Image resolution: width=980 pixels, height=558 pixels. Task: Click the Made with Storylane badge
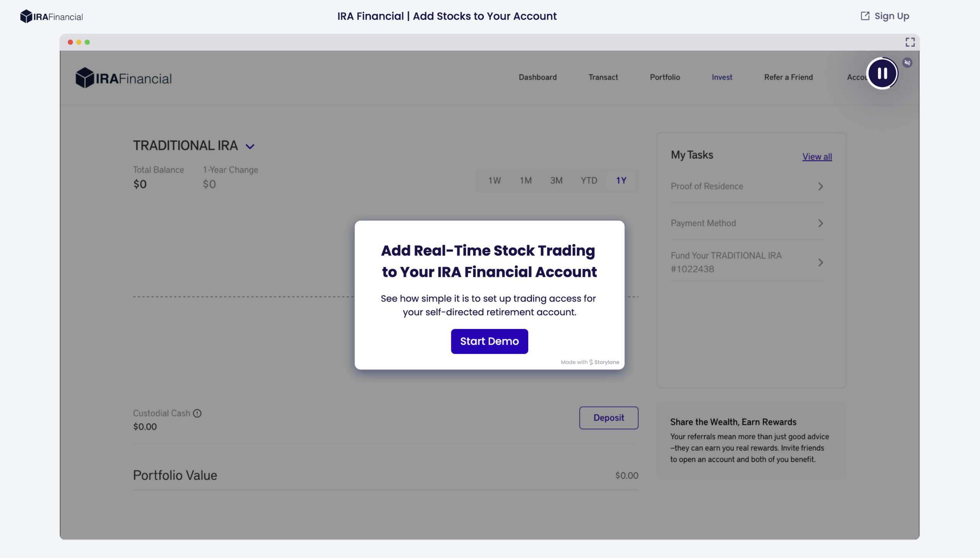[590, 362]
